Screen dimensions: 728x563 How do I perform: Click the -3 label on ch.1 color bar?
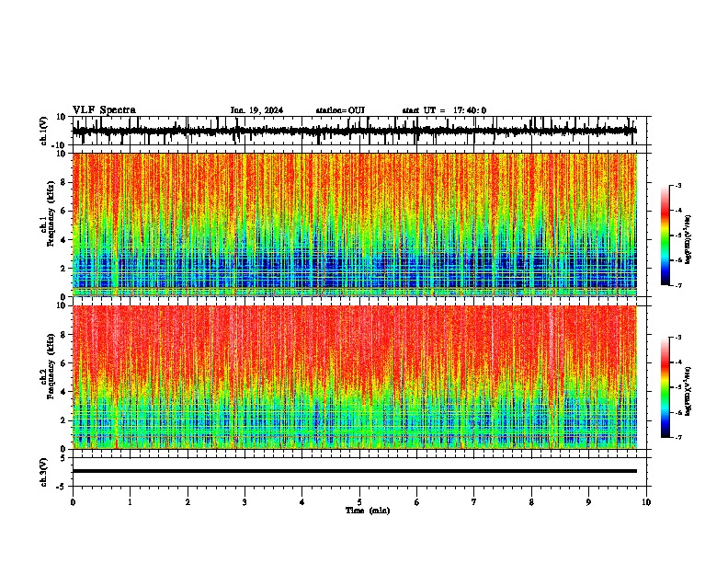point(678,185)
